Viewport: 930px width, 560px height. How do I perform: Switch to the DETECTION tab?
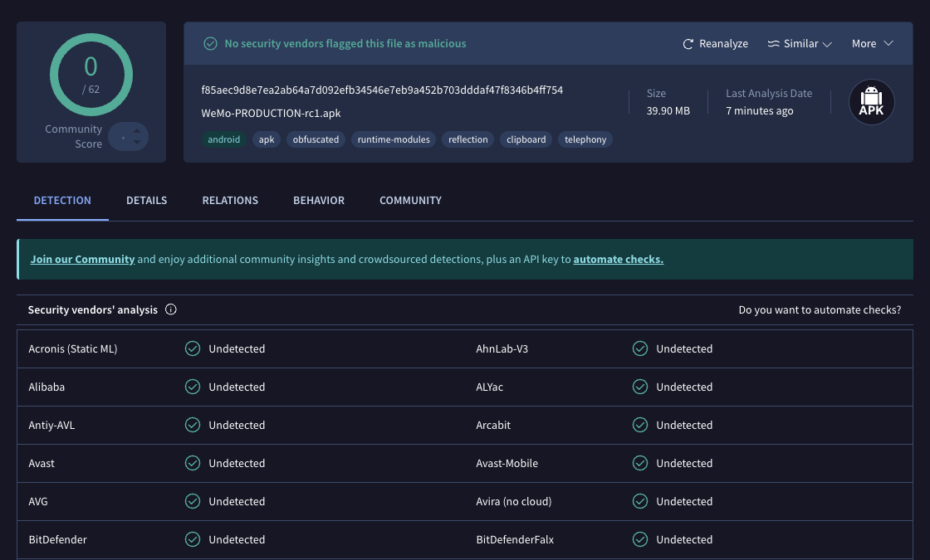(62, 200)
